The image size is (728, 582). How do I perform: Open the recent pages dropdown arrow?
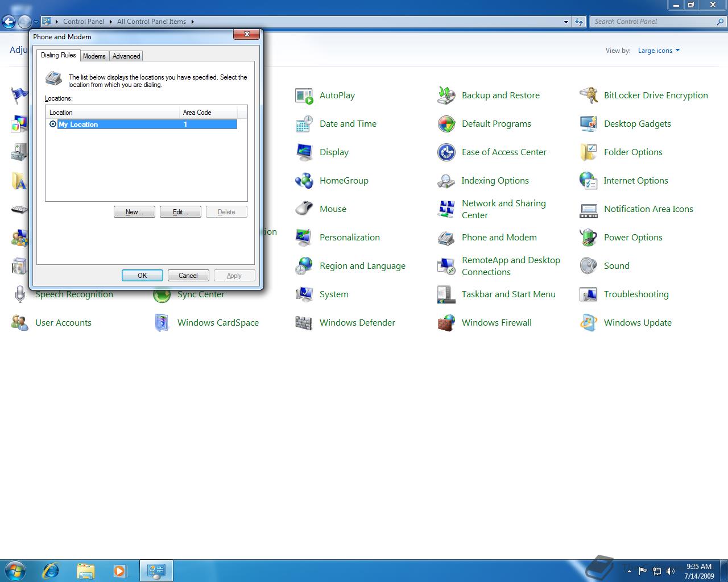coord(36,22)
